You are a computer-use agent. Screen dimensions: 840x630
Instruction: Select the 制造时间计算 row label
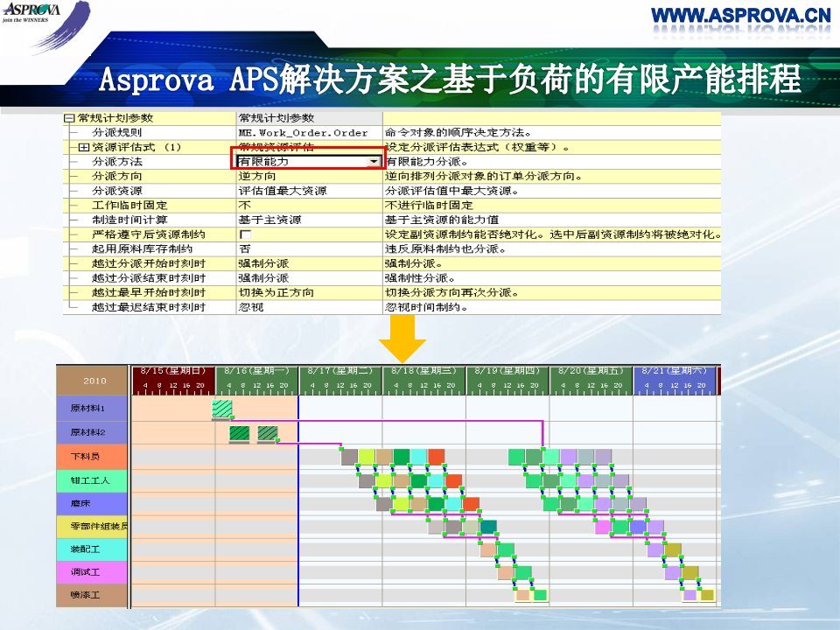pyautogui.click(x=129, y=220)
